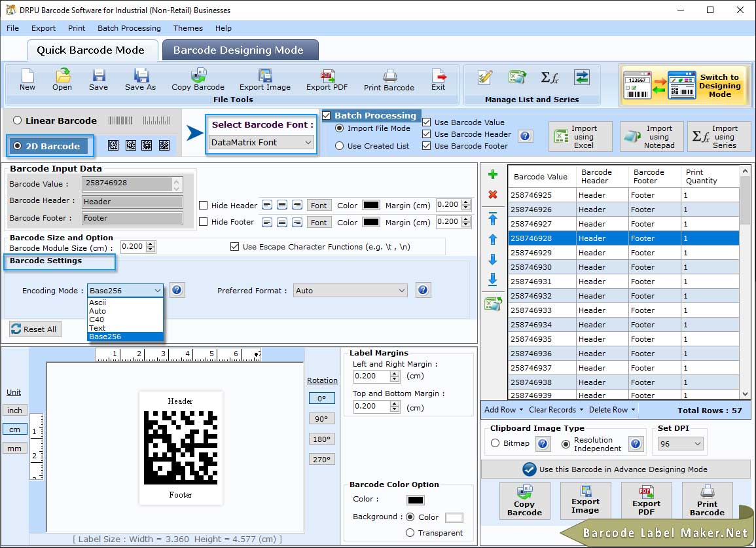Align header text left icon
Screen dimensions: 756x548
click(x=266, y=205)
